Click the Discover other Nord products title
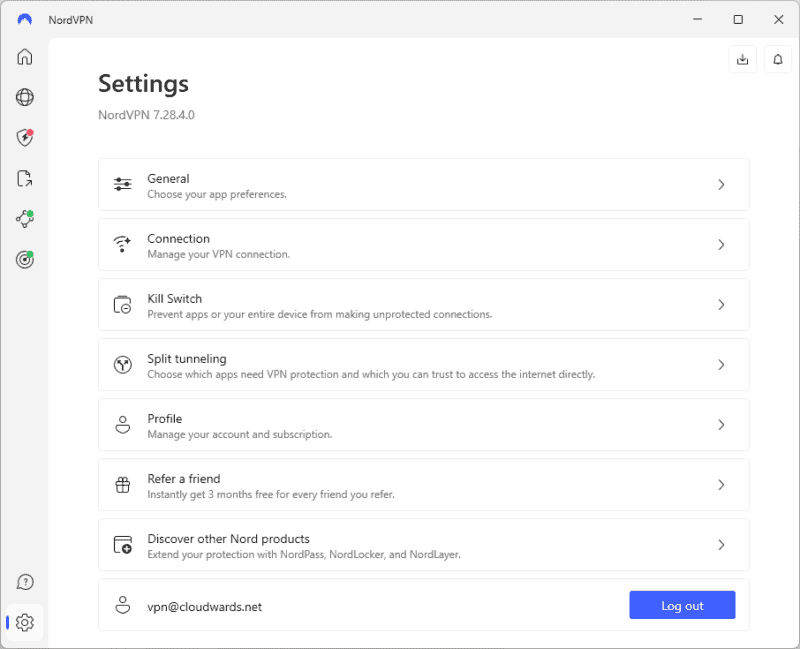800x649 pixels. click(x=229, y=539)
